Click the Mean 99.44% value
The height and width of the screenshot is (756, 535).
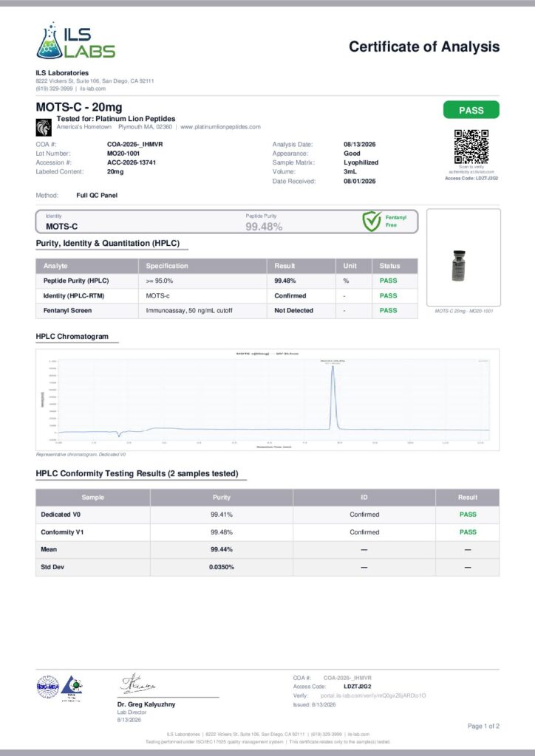tap(222, 549)
